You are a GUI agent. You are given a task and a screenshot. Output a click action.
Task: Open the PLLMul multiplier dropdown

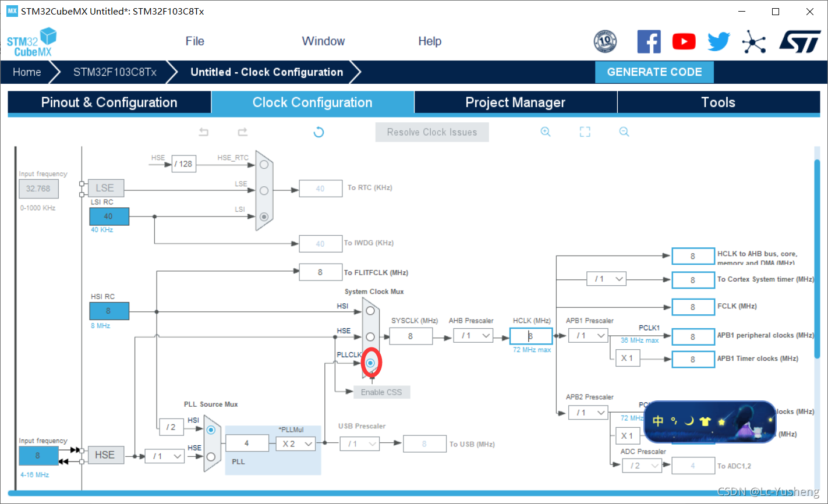click(x=296, y=444)
